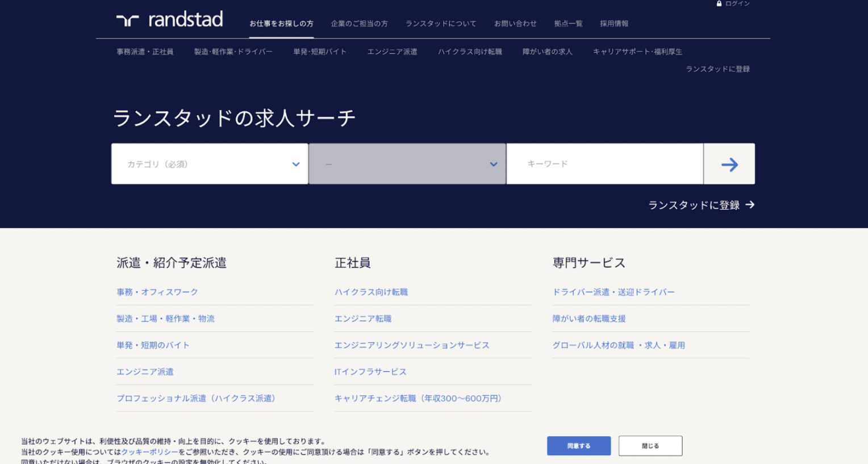Open 製造・工場・軽作業・物流 link
Screen dimensions: 868x464
point(165,319)
